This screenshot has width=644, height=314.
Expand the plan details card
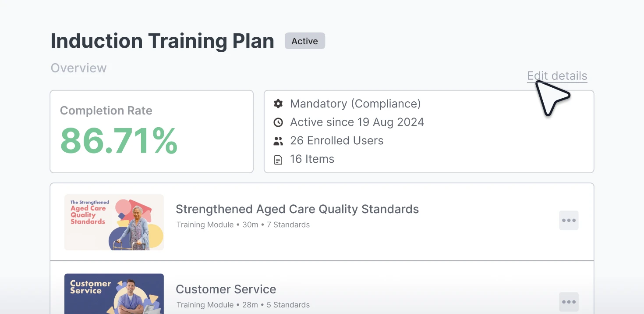point(428,131)
